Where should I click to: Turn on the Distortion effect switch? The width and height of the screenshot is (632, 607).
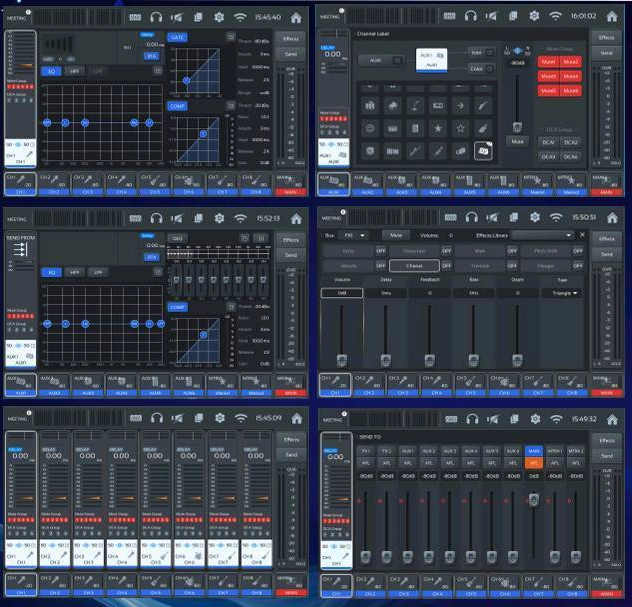447,250
